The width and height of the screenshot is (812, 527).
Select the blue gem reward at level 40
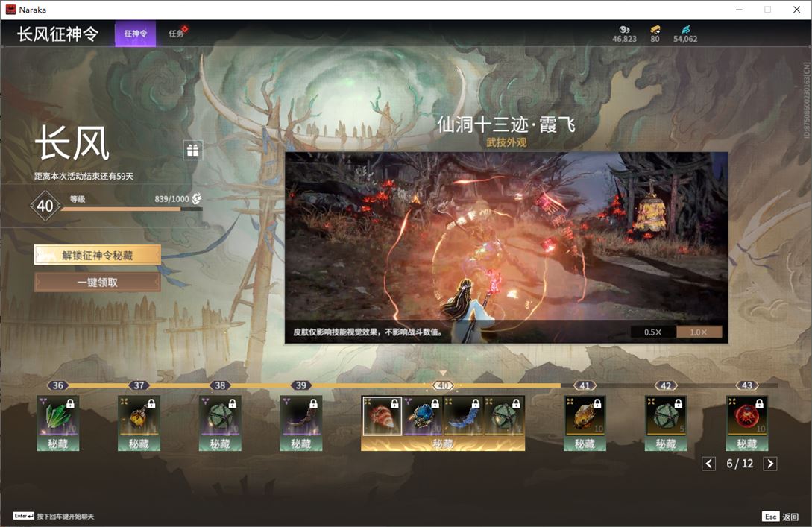click(423, 416)
